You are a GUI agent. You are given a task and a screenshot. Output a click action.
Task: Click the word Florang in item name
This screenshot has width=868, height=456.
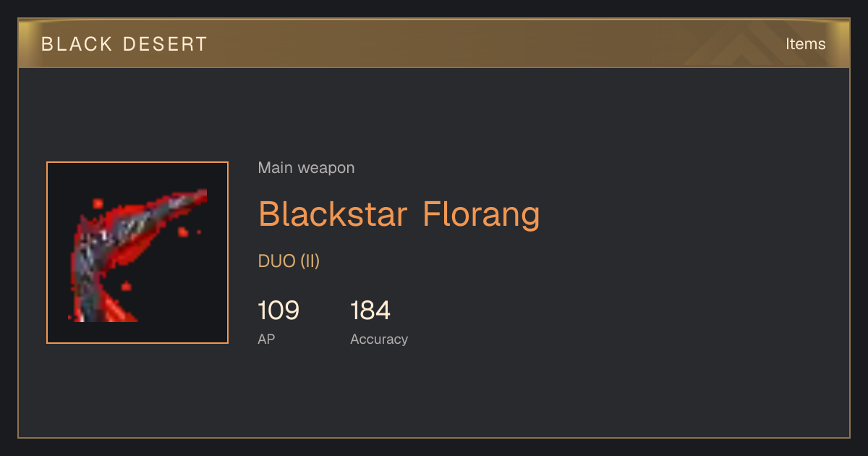481,214
